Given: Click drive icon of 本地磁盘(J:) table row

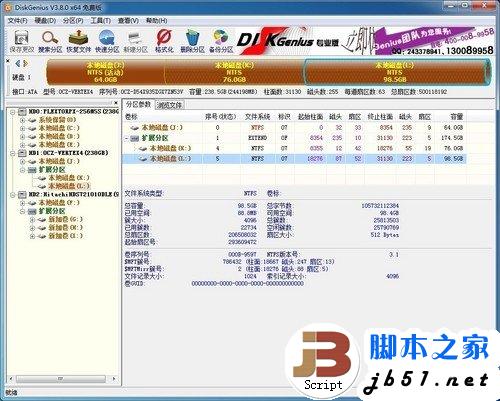Looking at the screenshot, I should coord(134,127).
